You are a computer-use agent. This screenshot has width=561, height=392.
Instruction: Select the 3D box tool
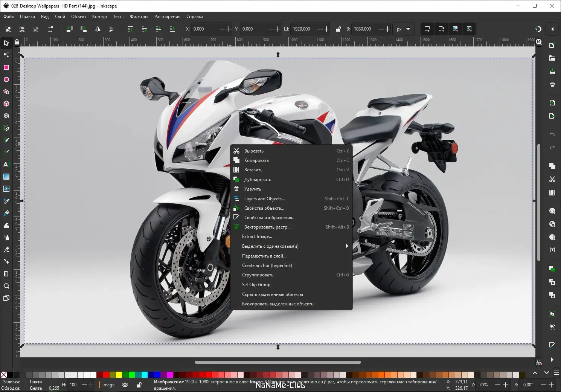pos(6,104)
